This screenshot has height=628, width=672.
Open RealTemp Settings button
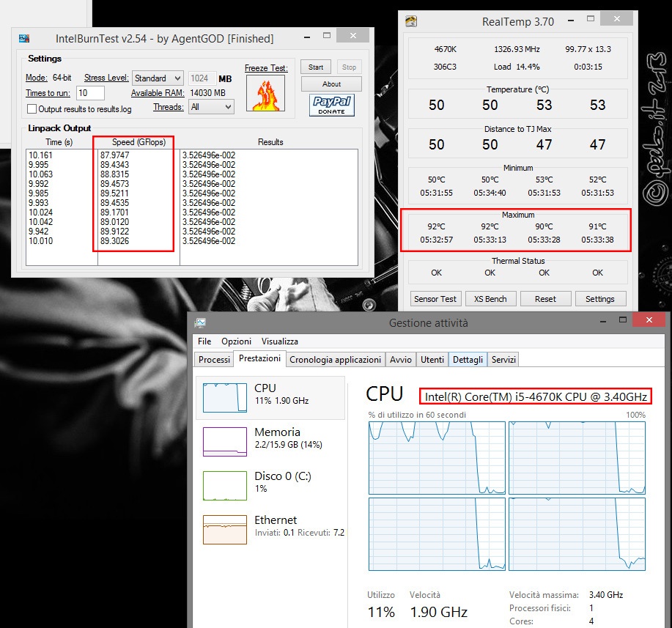point(600,299)
